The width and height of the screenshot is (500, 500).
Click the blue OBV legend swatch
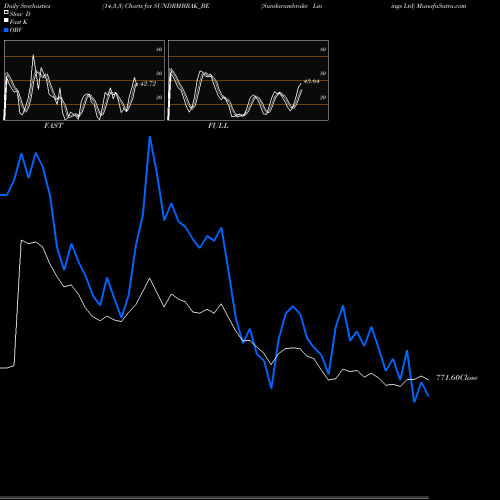click(x=6, y=30)
